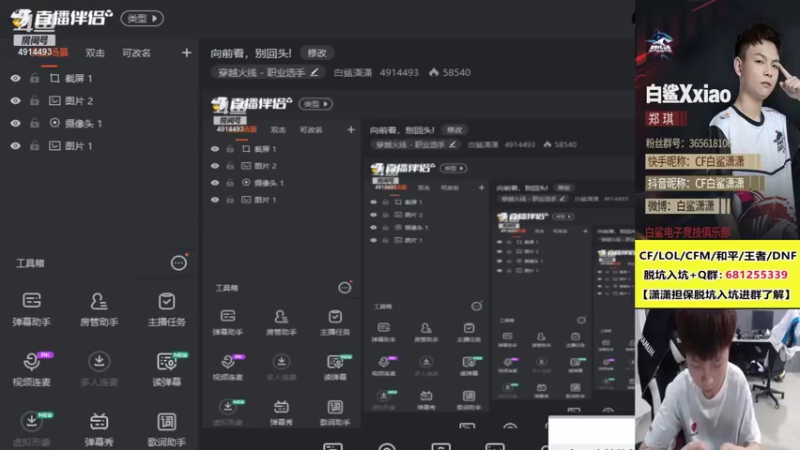Select 双击 tab in first nested preview
Screen dimensions: 800x450
[x=278, y=130]
